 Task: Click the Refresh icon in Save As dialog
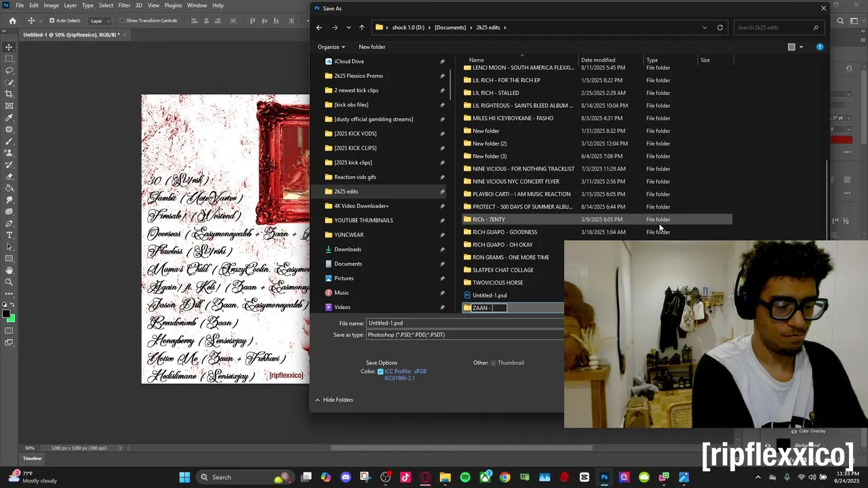point(719,28)
